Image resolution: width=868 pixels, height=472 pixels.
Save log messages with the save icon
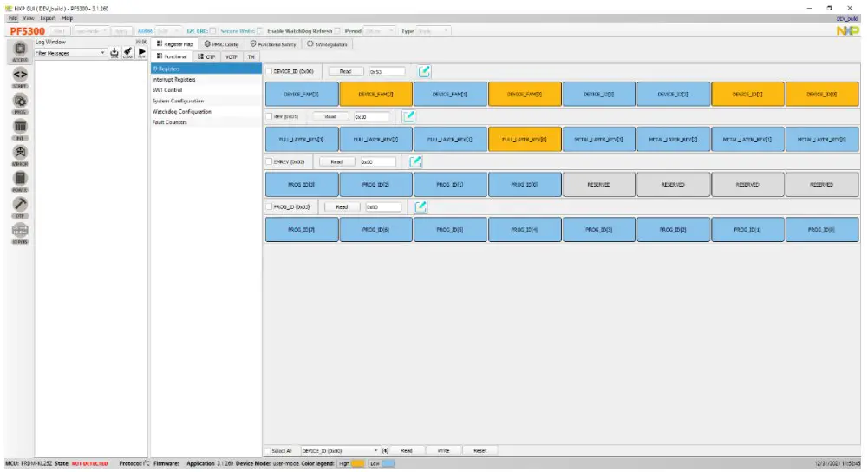114,53
